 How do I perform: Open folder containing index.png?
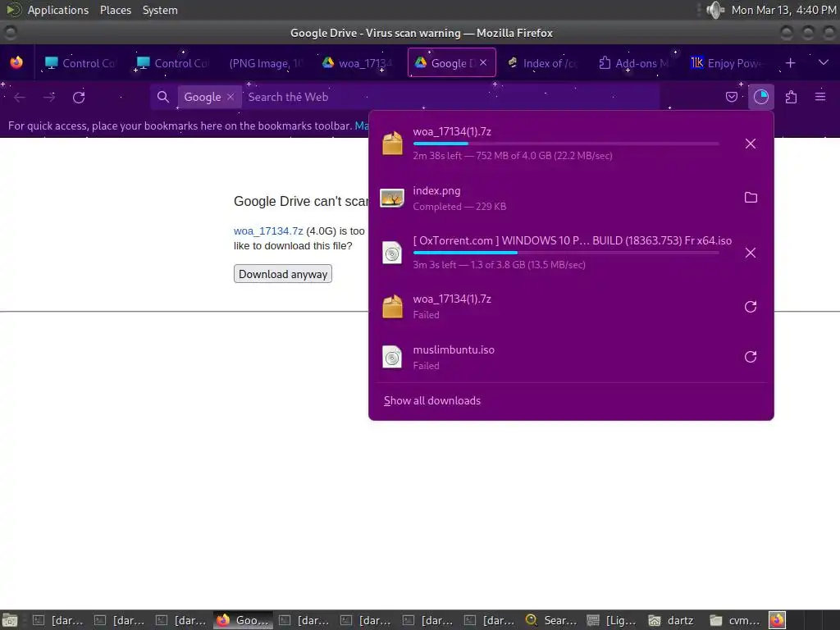pyautogui.click(x=751, y=198)
